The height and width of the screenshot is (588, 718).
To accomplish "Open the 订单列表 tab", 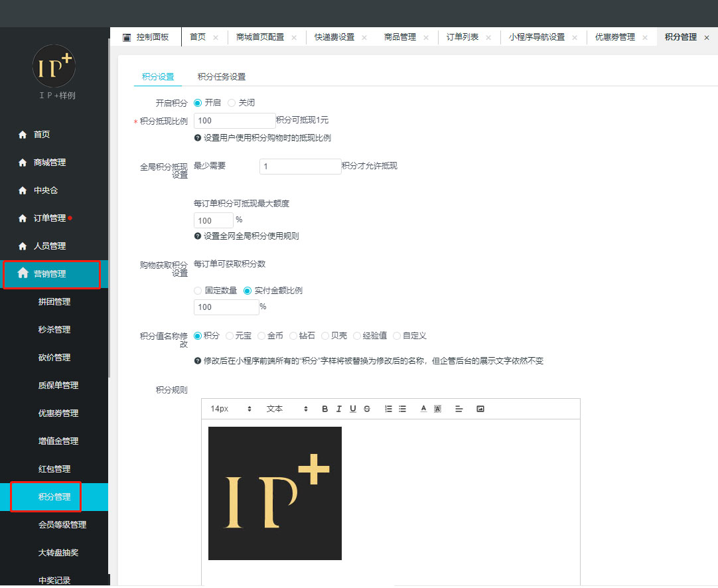I will (x=463, y=37).
